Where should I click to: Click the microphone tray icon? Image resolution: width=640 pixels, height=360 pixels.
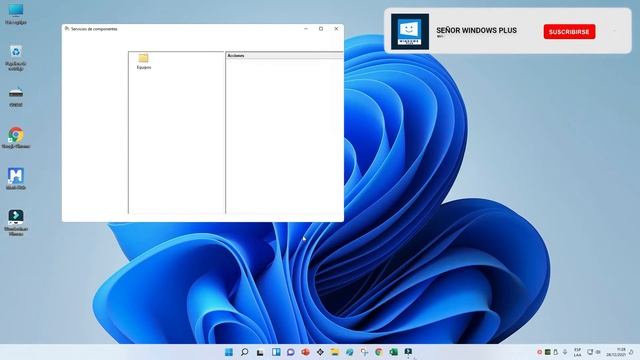(565, 352)
